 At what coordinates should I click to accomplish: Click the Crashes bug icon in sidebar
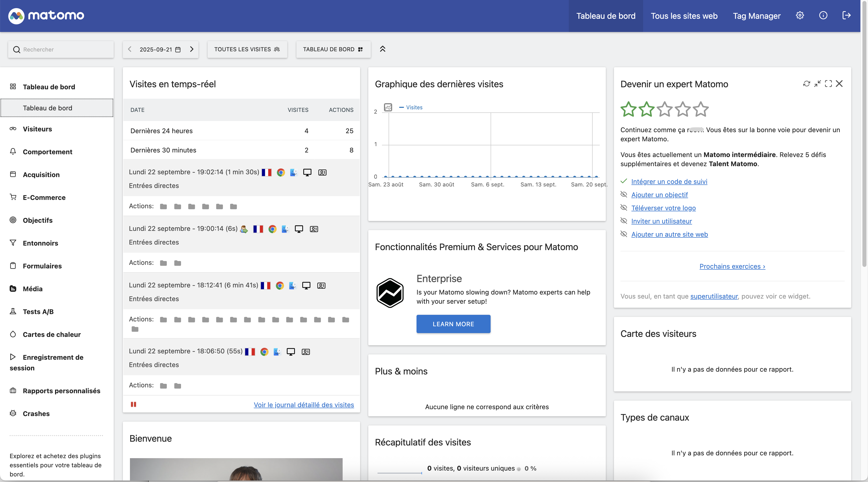13,413
